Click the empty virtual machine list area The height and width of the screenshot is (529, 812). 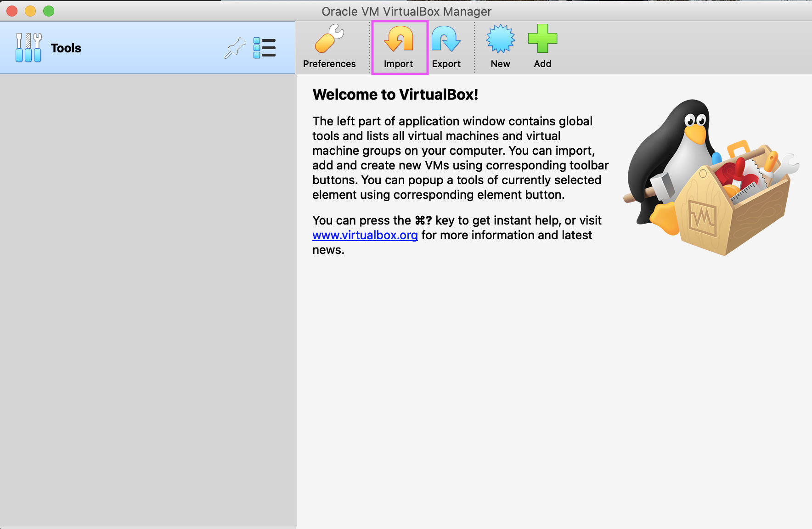(x=147, y=298)
